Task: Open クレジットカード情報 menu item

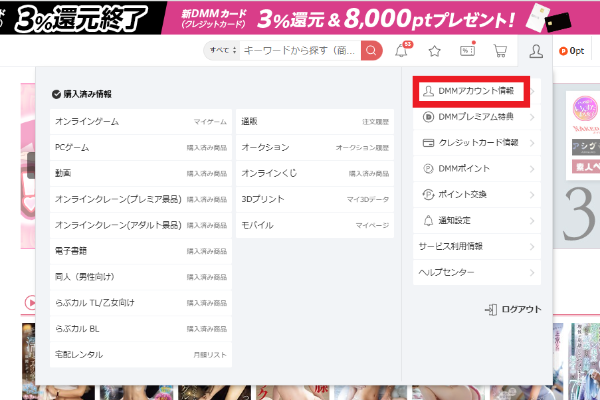Action: (478, 143)
